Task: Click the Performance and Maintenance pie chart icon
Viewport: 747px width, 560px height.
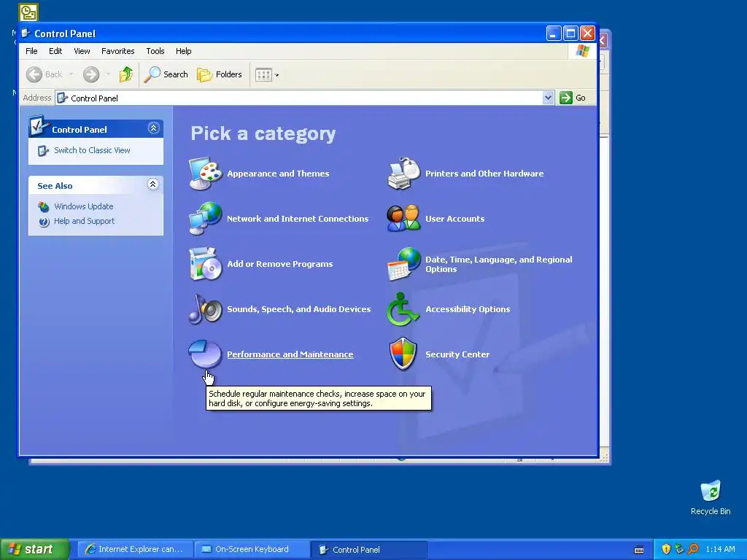Action: tap(205, 354)
